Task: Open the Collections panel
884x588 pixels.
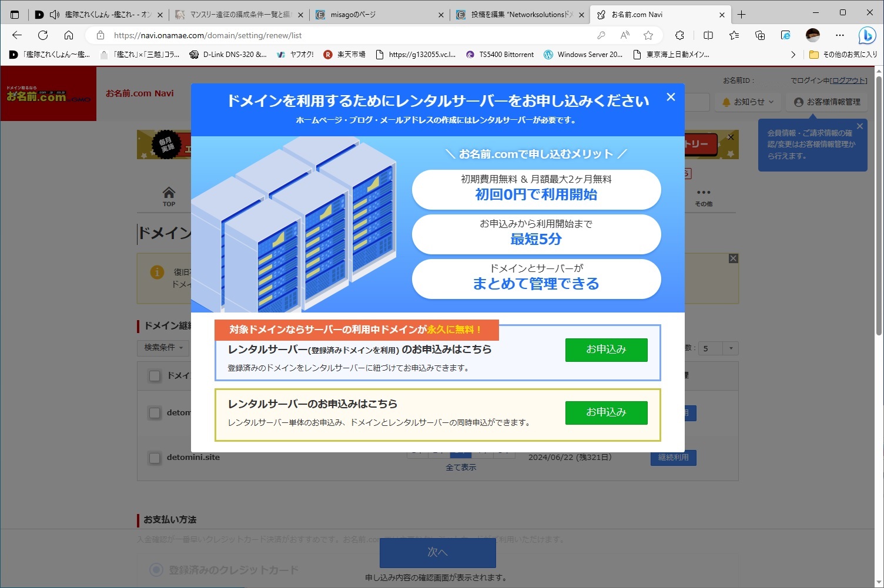Action: (x=760, y=35)
